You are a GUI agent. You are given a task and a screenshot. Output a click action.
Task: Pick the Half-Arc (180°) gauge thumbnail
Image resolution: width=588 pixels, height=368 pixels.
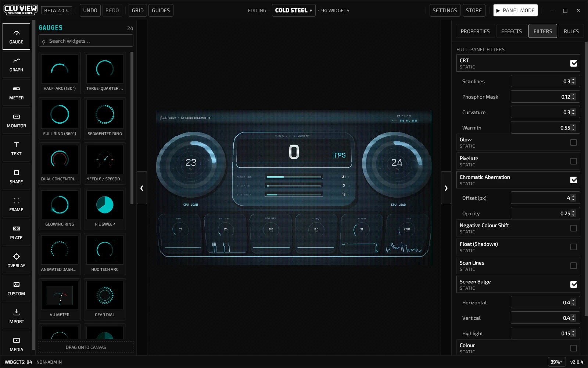point(60,73)
